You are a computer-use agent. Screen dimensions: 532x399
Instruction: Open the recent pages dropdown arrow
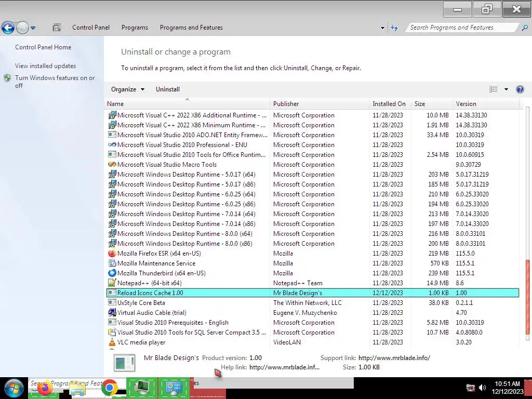pos(33,28)
